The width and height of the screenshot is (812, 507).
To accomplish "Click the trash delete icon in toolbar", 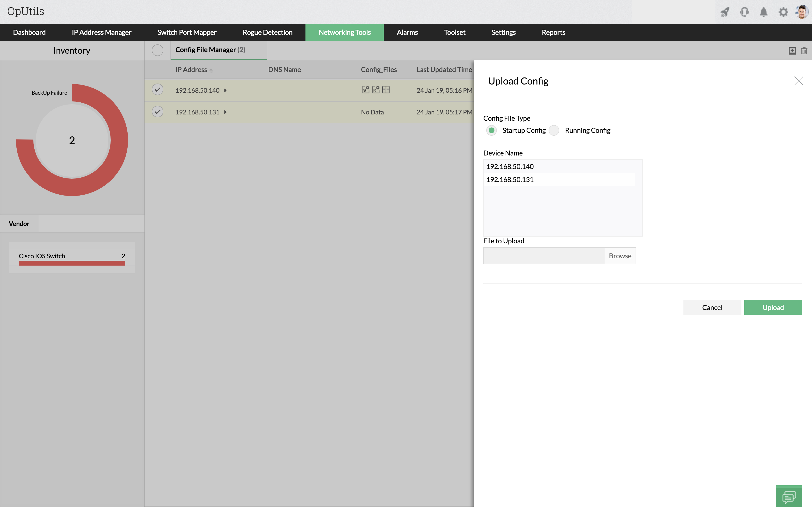I will 804,51.
